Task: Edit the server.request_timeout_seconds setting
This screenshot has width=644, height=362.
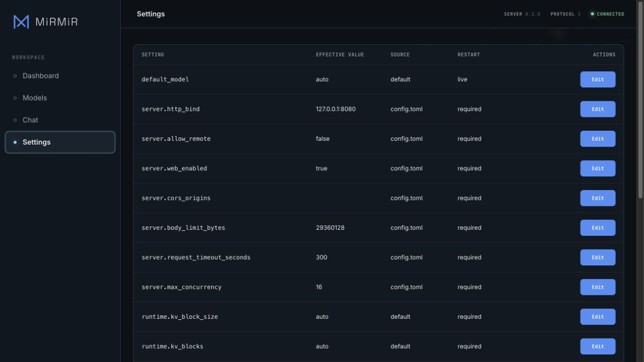Action: (x=598, y=257)
